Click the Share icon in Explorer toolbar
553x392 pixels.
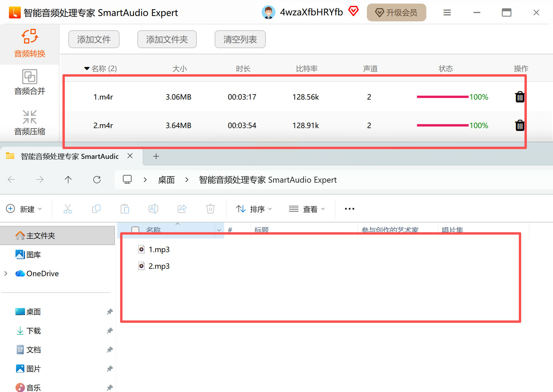182,209
